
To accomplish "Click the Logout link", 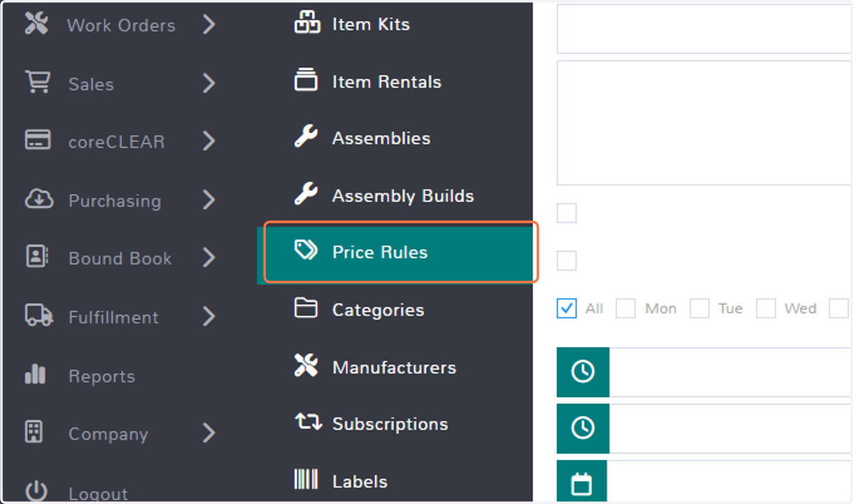I will point(98,493).
